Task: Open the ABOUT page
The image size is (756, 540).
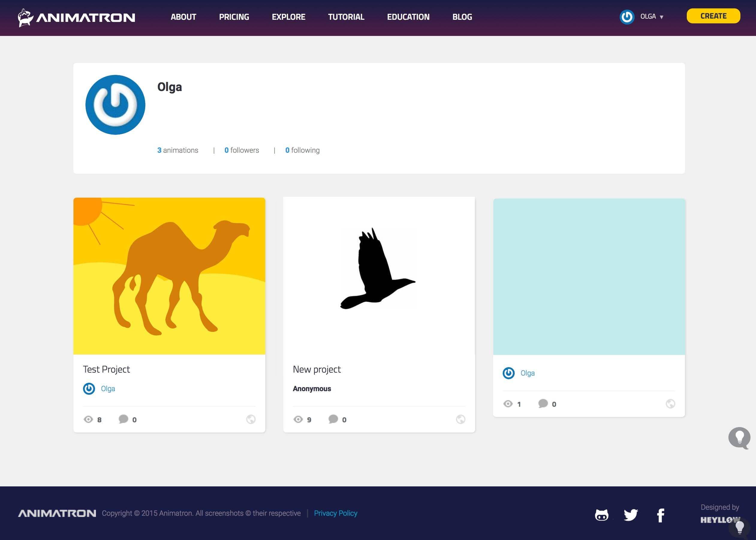Action: [x=183, y=17]
